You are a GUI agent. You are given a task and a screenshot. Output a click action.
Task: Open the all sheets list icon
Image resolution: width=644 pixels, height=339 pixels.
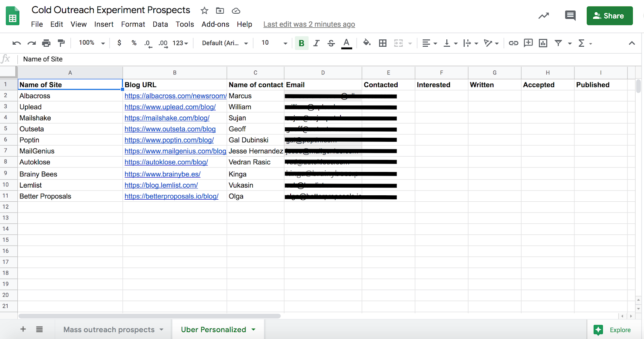39,329
